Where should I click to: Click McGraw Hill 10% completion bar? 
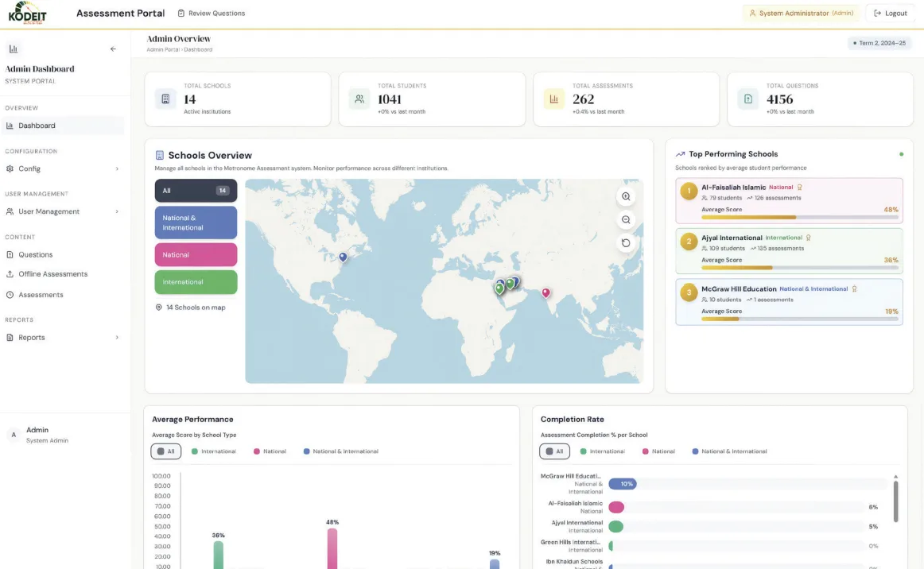(x=623, y=484)
